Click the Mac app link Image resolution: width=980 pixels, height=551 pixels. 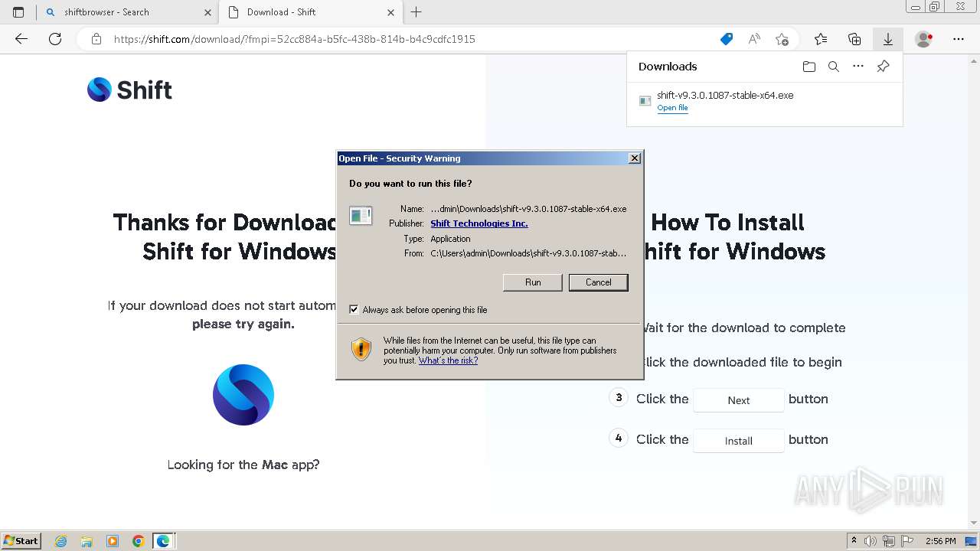(x=275, y=465)
